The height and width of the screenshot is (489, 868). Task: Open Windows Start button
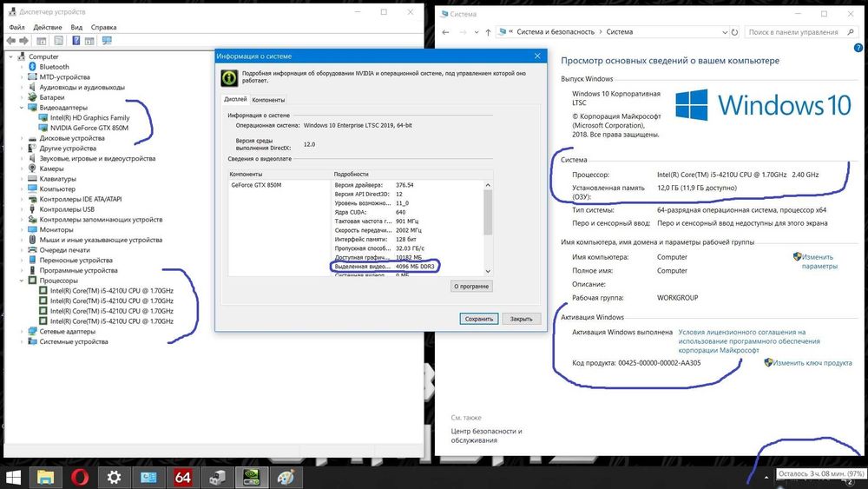pyautogui.click(x=12, y=478)
